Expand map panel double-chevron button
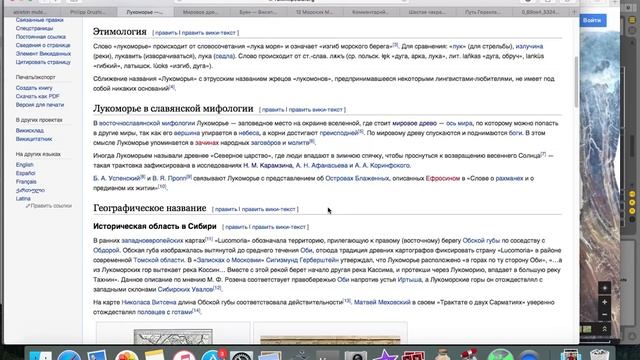This screenshot has width=640, height=360. point(604,329)
